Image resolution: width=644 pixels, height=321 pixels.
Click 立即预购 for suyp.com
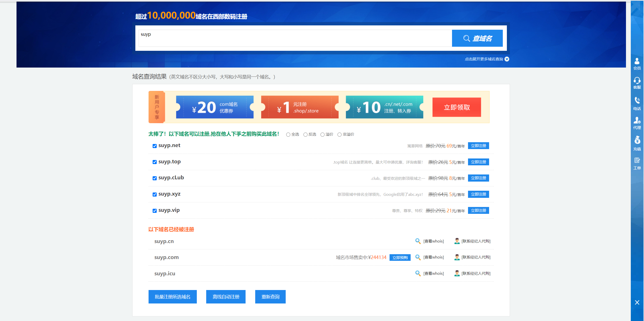click(400, 258)
